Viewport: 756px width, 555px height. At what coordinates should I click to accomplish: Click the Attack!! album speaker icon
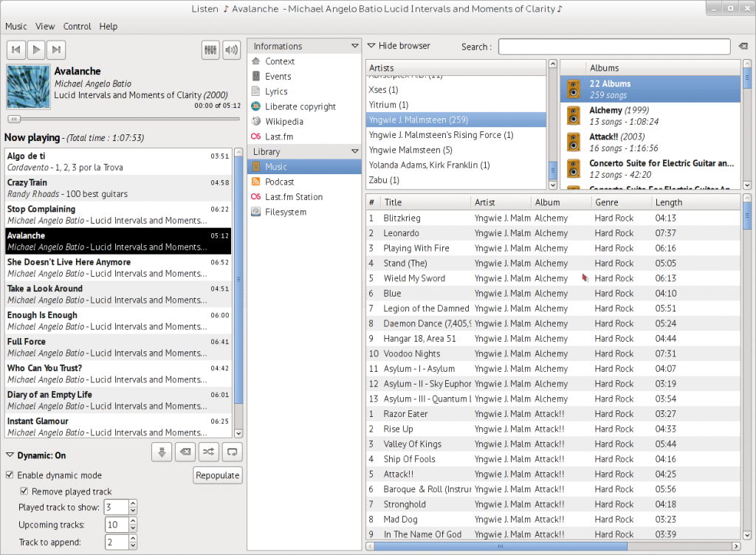[x=573, y=142]
